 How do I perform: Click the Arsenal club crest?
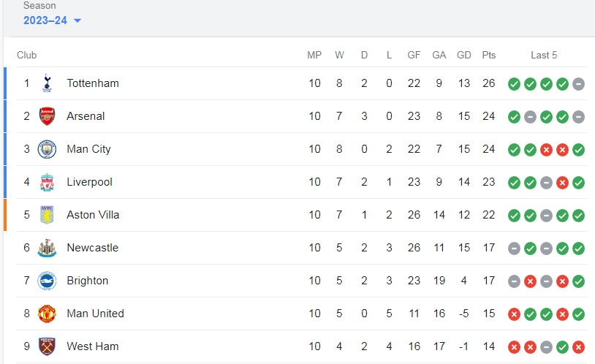47,116
